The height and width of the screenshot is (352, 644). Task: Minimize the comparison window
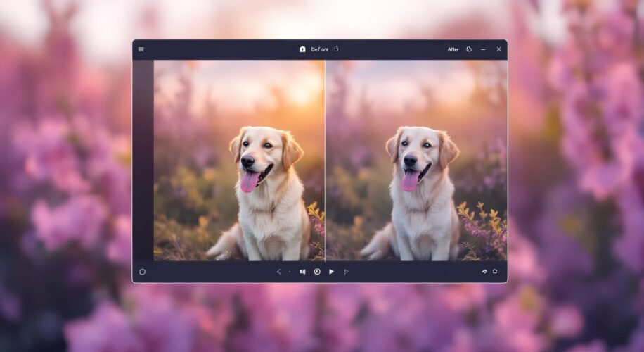click(x=483, y=49)
